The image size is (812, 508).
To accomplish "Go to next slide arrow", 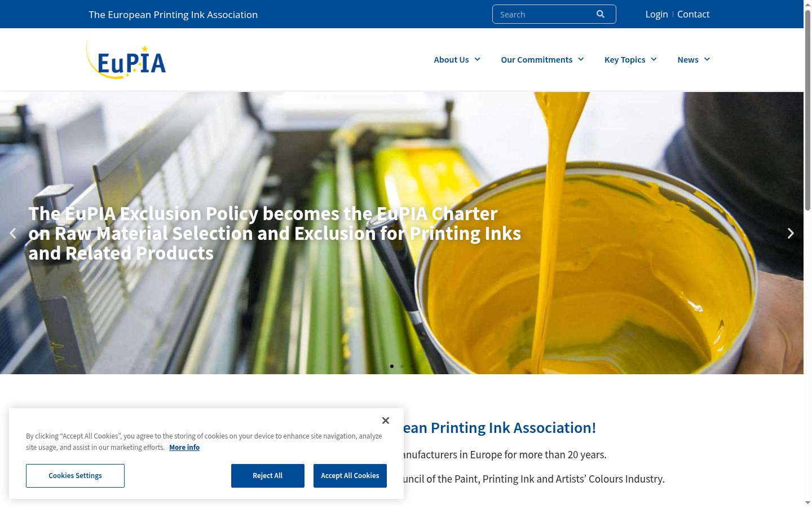I will click(791, 233).
